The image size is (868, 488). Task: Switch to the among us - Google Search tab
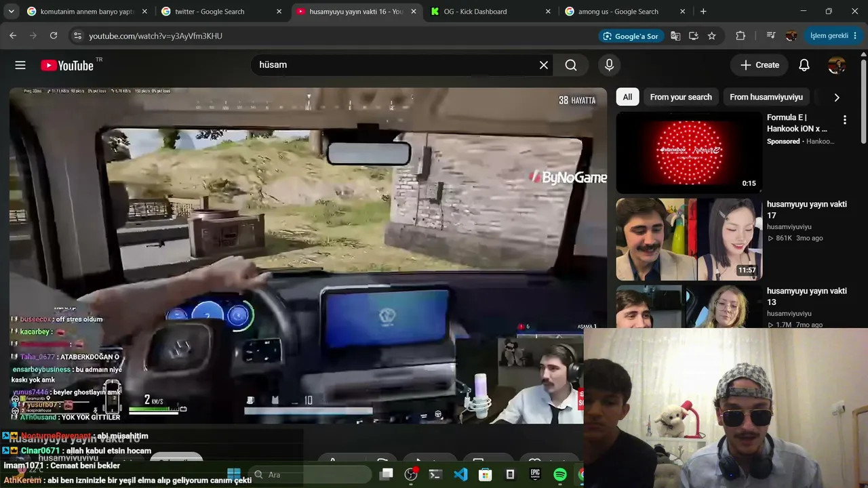[x=625, y=12]
